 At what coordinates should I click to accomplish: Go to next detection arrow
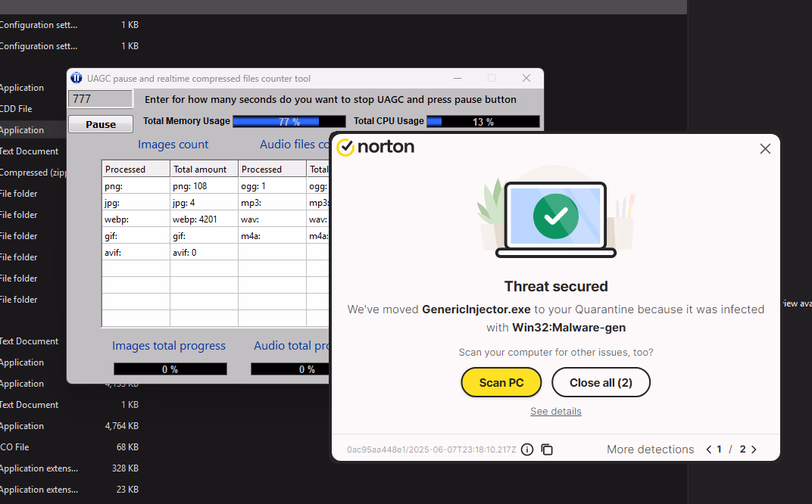754,450
